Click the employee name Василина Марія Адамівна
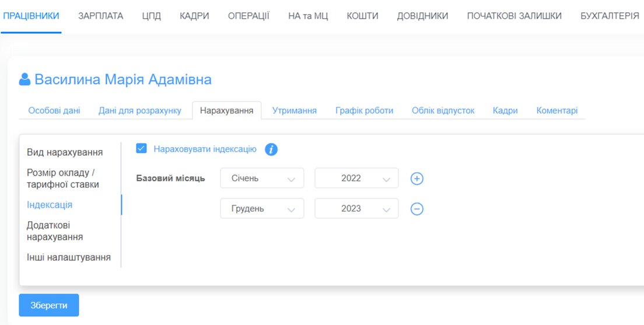Viewport: 644px width, 325px height. tap(123, 79)
